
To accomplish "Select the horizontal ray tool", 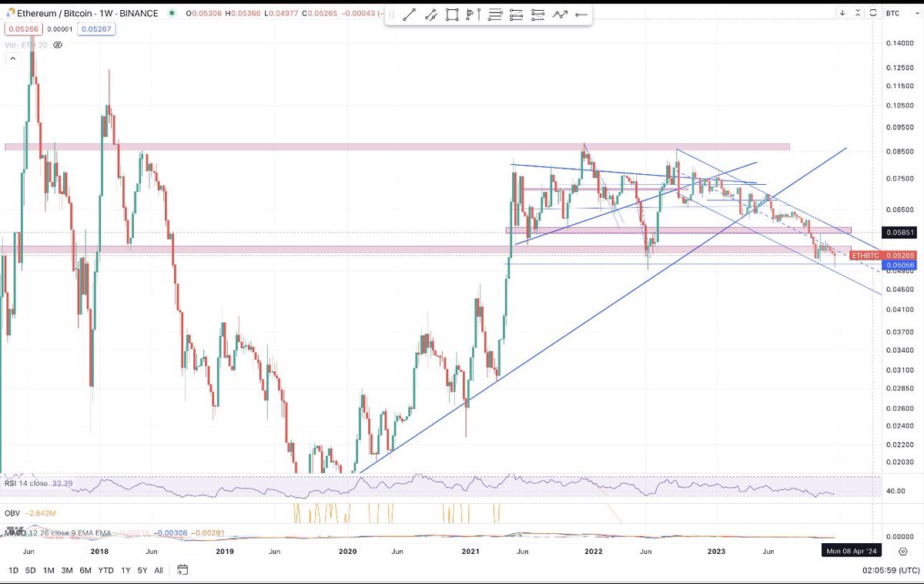I will click(x=581, y=15).
